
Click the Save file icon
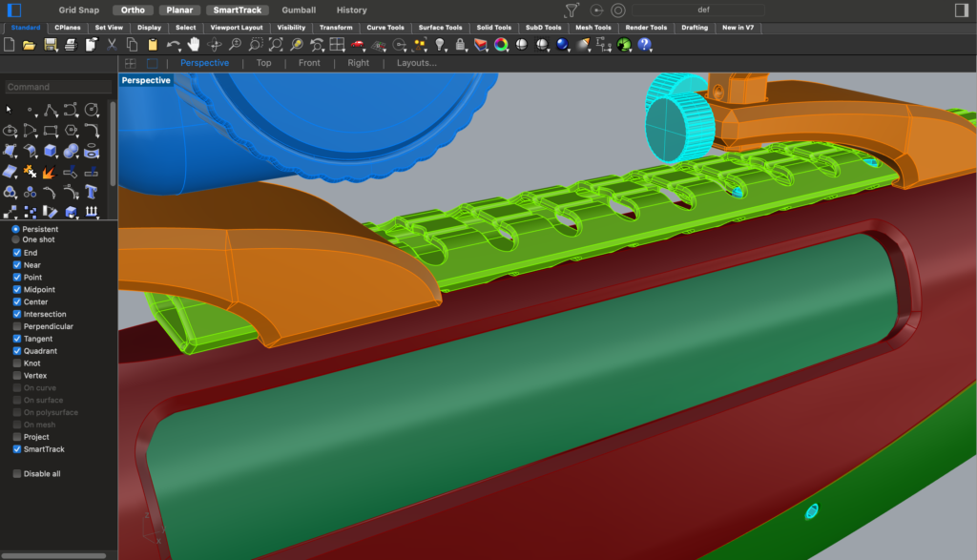point(50,45)
